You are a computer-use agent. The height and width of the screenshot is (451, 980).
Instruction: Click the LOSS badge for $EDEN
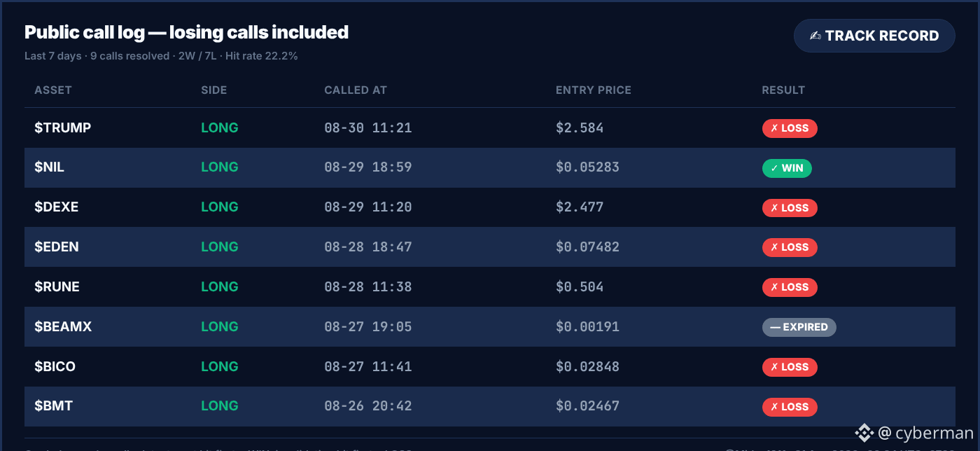pos(790,247)
